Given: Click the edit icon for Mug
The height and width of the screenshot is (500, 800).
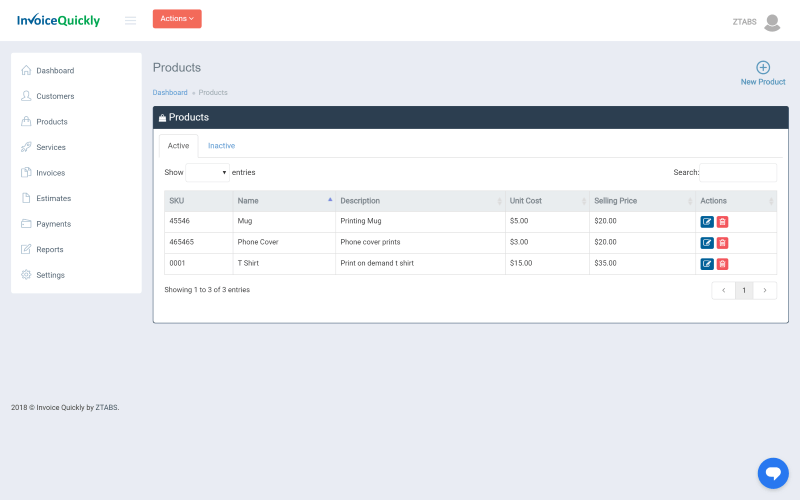Looking at the screenshot, I should [707, 222].
